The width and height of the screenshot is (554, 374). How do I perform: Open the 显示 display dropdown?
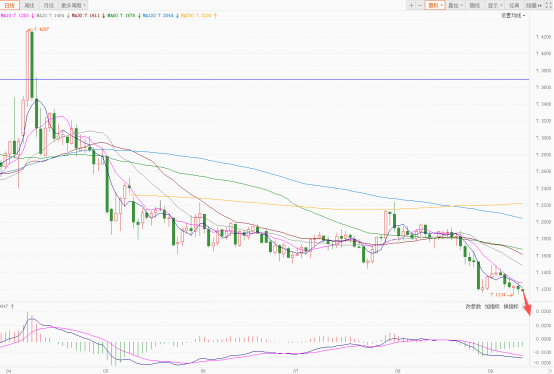pos(495,5)
